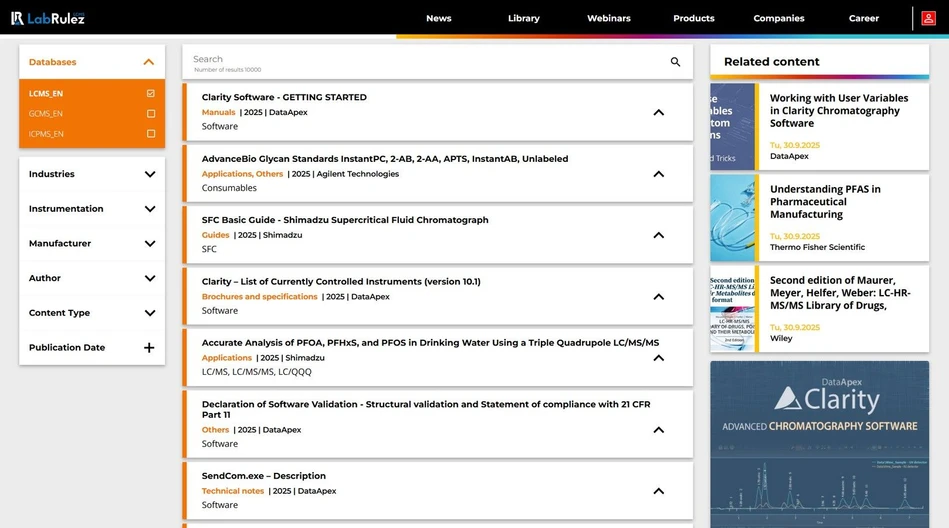Enable the ICPMS_EN database checkbox

point(151,133)
